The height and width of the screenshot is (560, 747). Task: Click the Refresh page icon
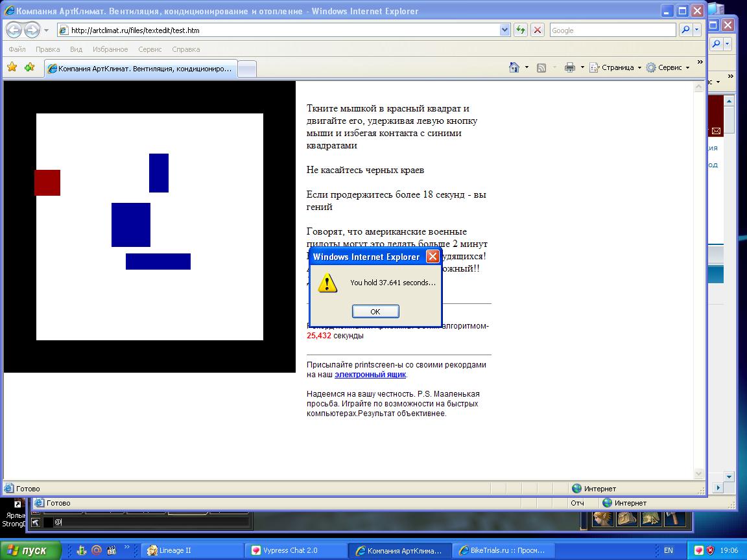(x=520, y=30)
